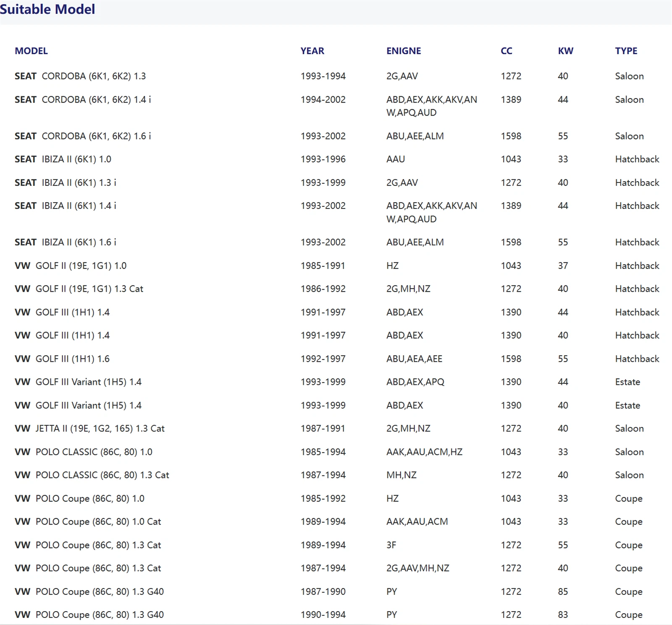672x625 pixels.
Task: Click engine code 'AAU' in Ibiza 1.0 row
Action: [396, 159]
